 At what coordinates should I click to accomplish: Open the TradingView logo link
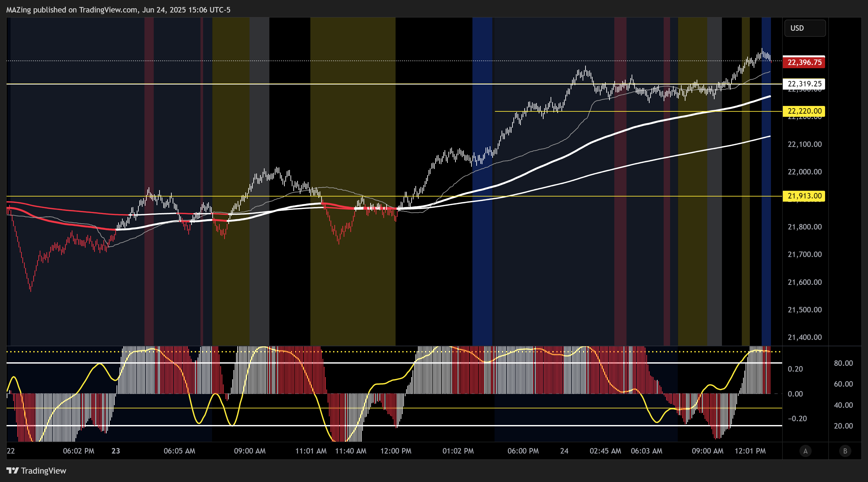point(37,470)
